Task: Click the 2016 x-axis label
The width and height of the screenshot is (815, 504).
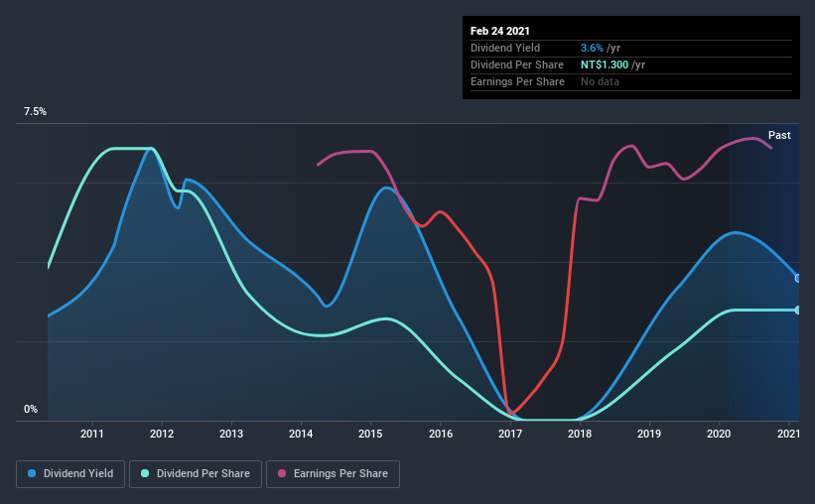Action: tap(441, 434)
